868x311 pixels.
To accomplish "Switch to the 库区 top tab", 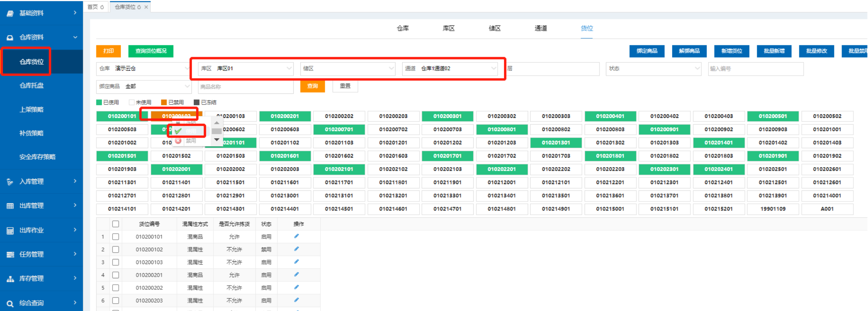I will coord(449,28).
